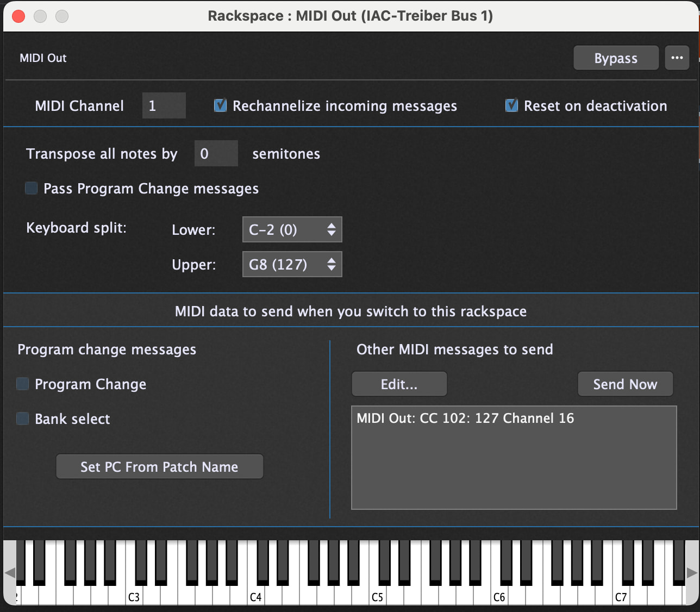
Task: Tick the Program Change checkbox
Action: (23, 384)
